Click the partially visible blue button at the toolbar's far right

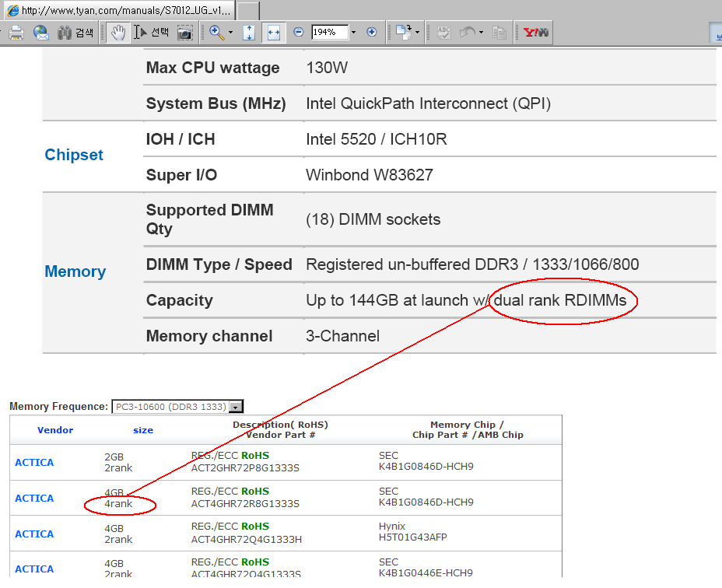(716, 33)
